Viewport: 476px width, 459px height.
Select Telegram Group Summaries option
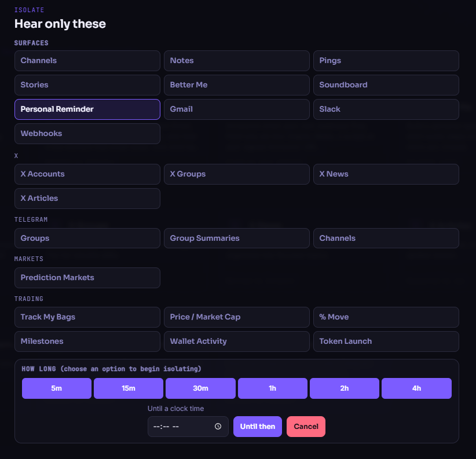[236, 238]
